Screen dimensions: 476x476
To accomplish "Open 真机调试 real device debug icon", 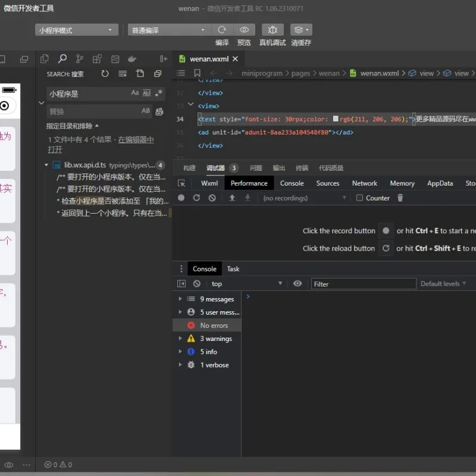I will [x=273, y=30].
